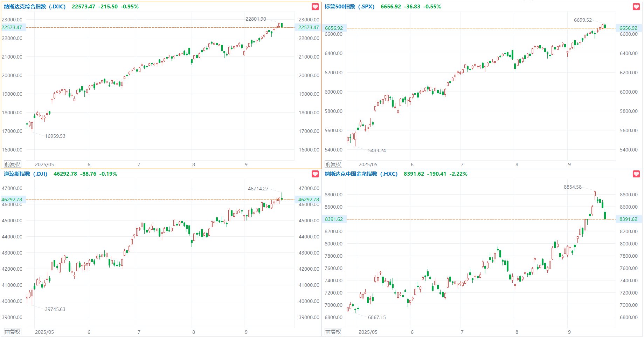This screenshot has width=644, height=338.
Task: Toggle the favorite heart for 纳斯达克综合指数
Action: [x=315, y=7]
